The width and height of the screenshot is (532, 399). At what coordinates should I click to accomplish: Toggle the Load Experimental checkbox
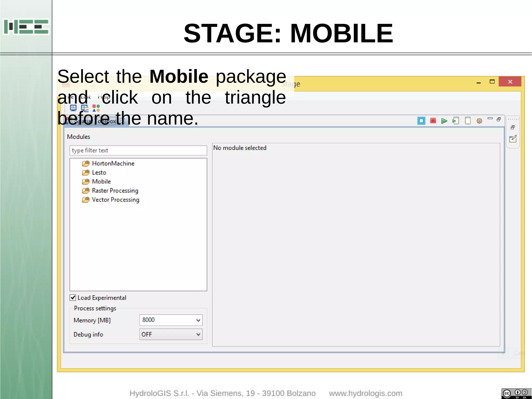coord(73,298)
